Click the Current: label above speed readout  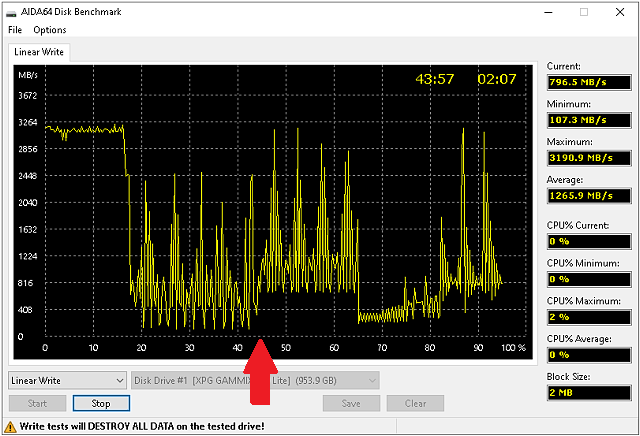563,67
